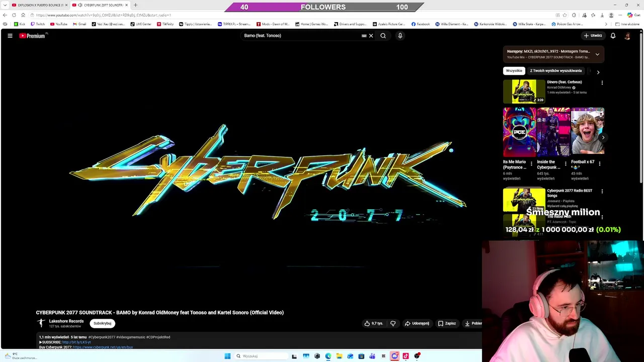Reload the current page

point(14,15)
